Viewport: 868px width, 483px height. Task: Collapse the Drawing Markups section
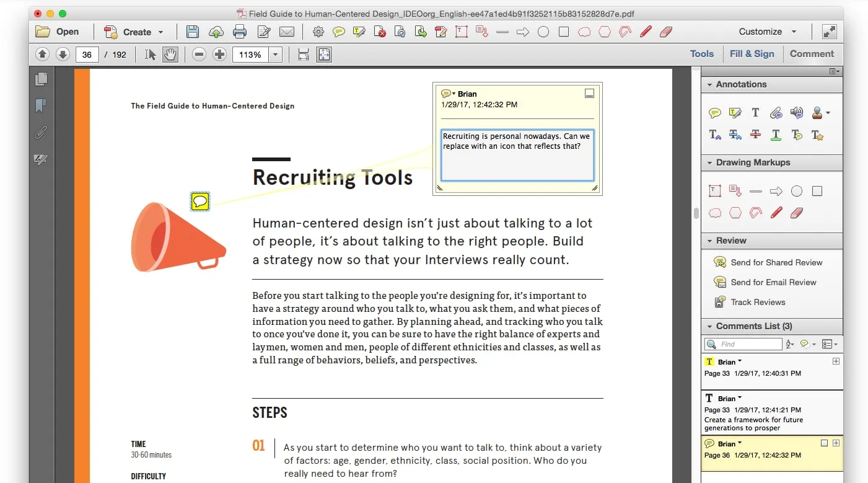pyautogui.click(x=710, y=162)
